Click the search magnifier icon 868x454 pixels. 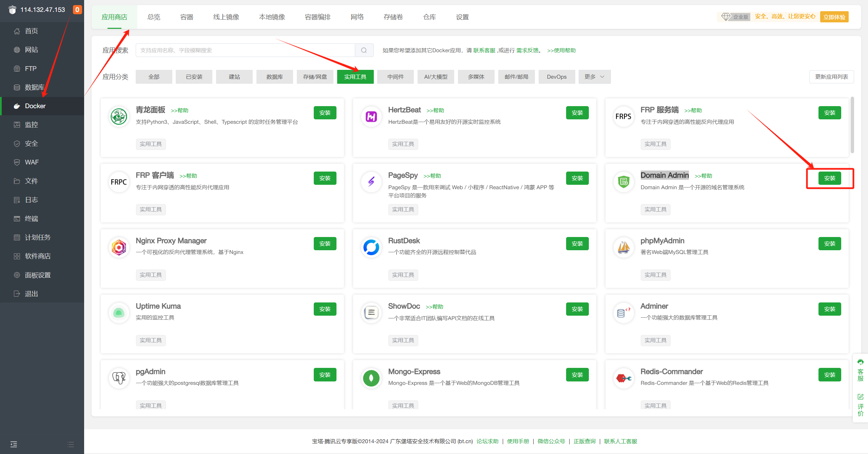(364, 50)
